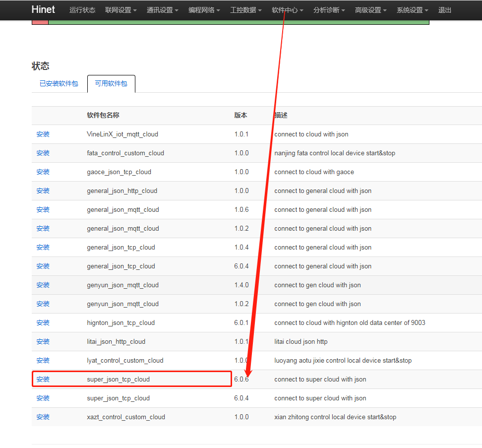Install the VineLinX_iot_mqtt_cloud package
The height and width of the screenshot is (448, 482).
pos(43,134)
